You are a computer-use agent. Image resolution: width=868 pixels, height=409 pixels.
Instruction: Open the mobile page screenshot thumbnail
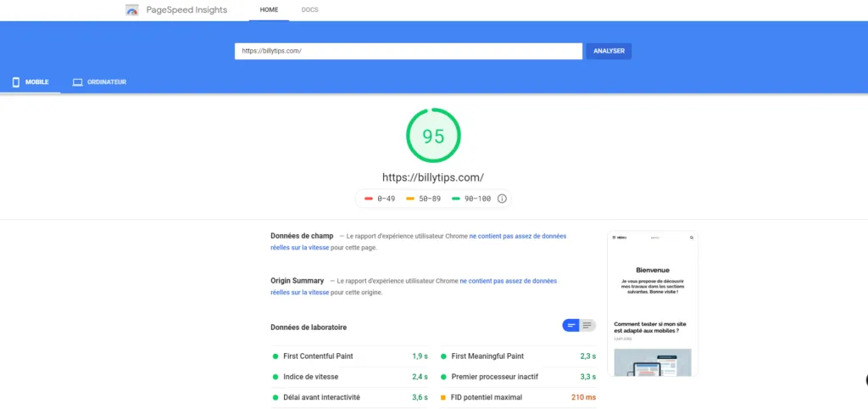(x=653, y=304)
